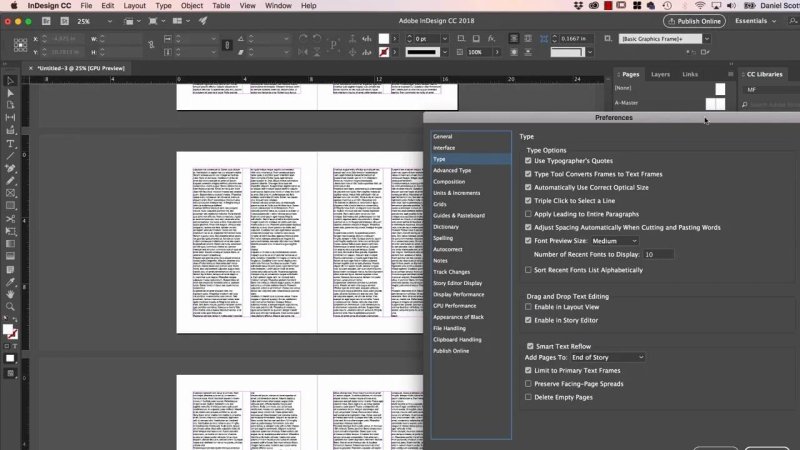The image size is (800, 450).
Task: Activate the Type tool
Action: [x=10, y=144]
